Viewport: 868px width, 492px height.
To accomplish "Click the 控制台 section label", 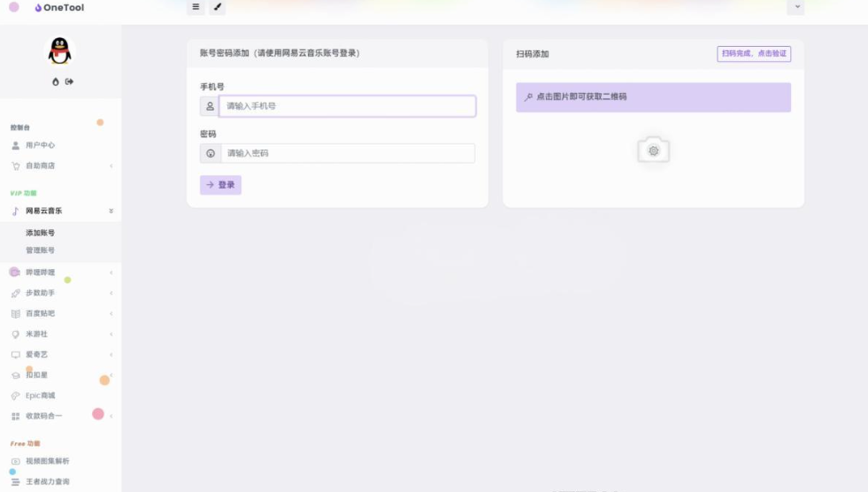I will [x=20, y=127].
